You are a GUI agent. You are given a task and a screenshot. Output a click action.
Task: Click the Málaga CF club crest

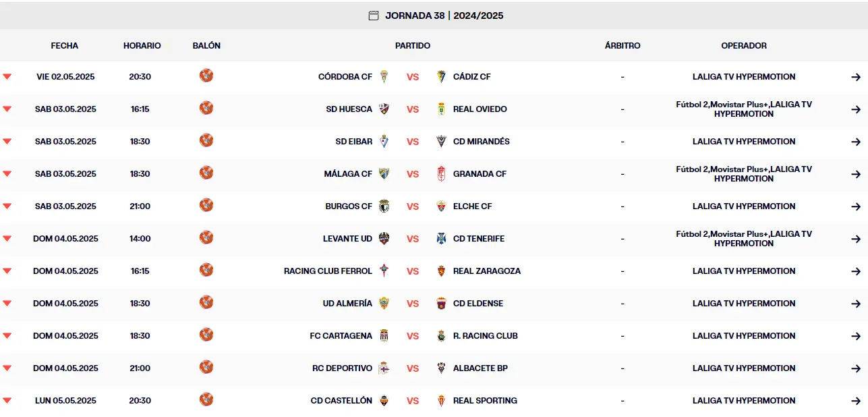[x=385, y=173]
